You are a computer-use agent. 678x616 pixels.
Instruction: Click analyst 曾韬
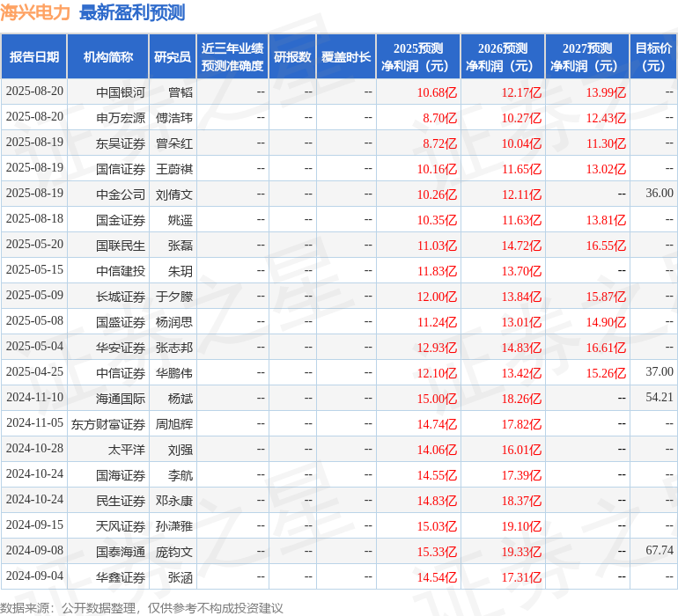180,92
